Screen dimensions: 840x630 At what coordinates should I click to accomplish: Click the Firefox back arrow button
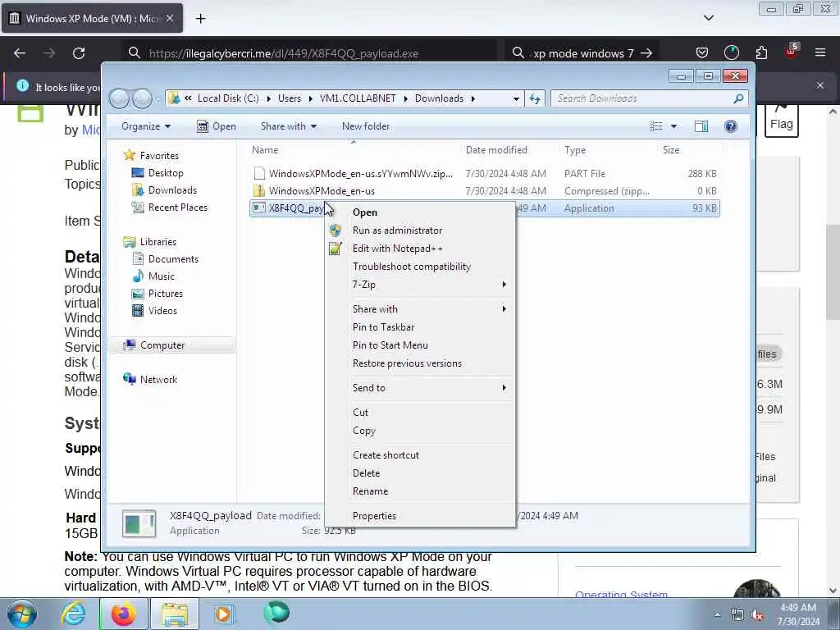20,53
